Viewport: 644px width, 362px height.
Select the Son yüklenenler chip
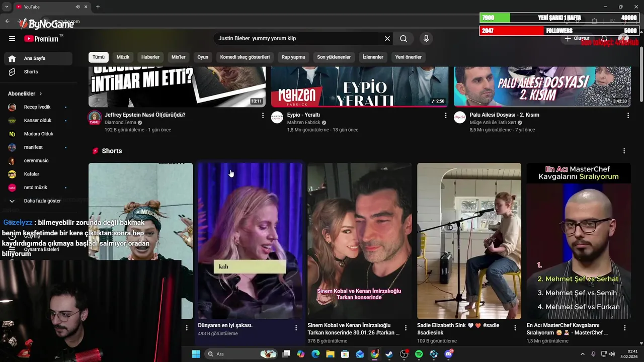tap(334, 57)
